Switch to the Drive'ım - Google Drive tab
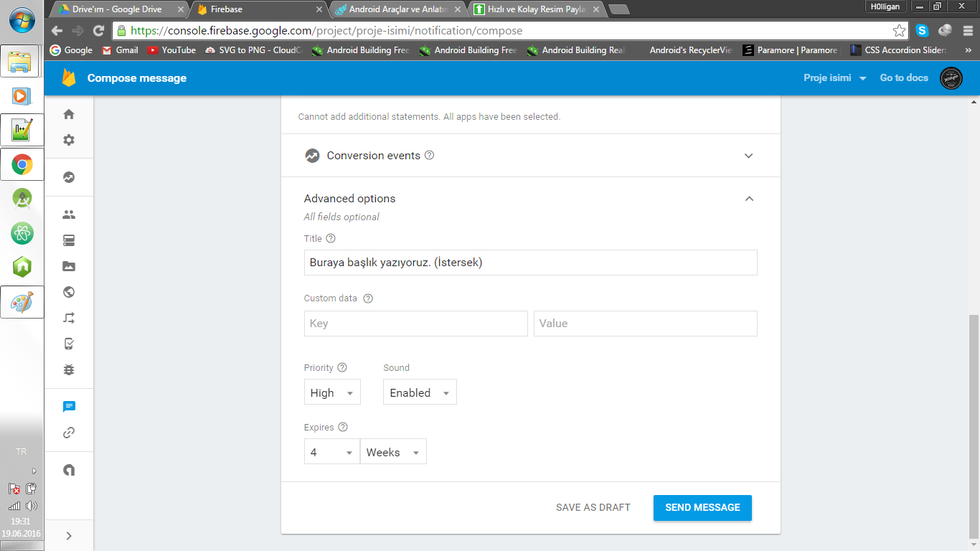The width and height of the screenshot is (980, 551). 117,9
